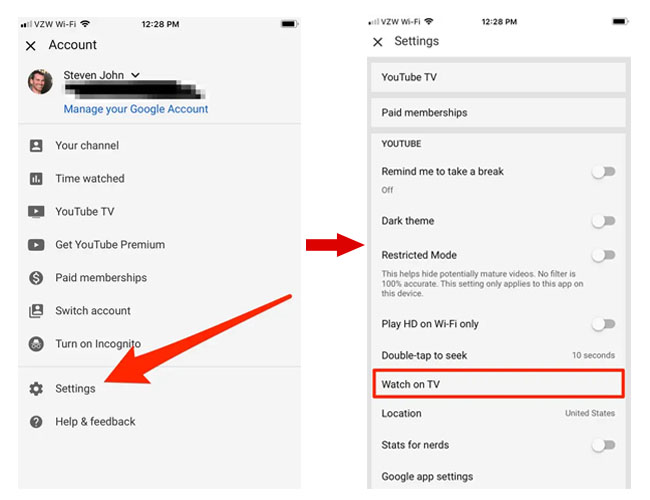This screenshot has width=650, height=500.
Task: Click the Turn on Incognito icon
Action: (36, 344)
